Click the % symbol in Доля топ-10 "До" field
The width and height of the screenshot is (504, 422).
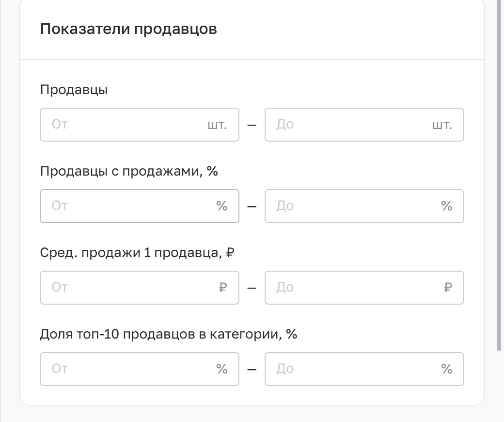[x=447, y=369]
